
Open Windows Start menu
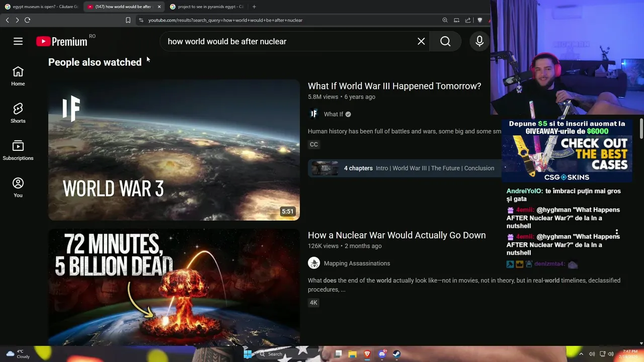point(248,354)
